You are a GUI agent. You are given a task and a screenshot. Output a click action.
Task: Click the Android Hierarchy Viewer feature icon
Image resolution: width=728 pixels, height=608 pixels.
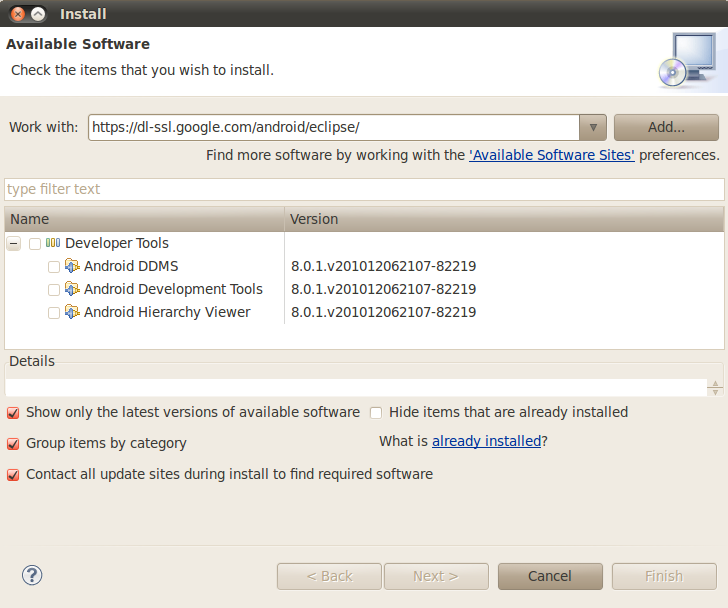tap(72, 312)
